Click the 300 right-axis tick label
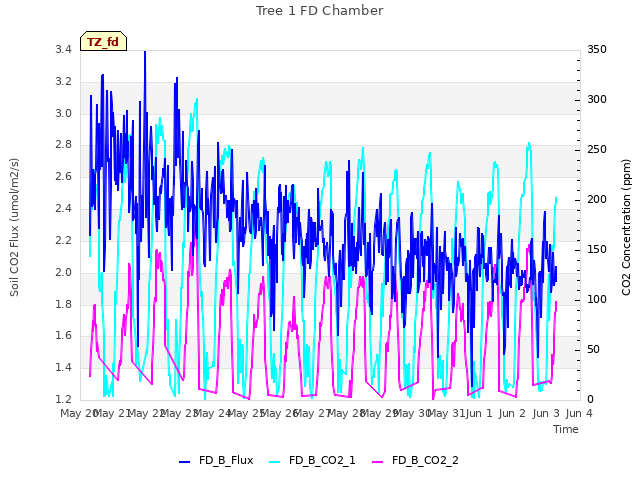Screen dimensions: 640x480 597,99
